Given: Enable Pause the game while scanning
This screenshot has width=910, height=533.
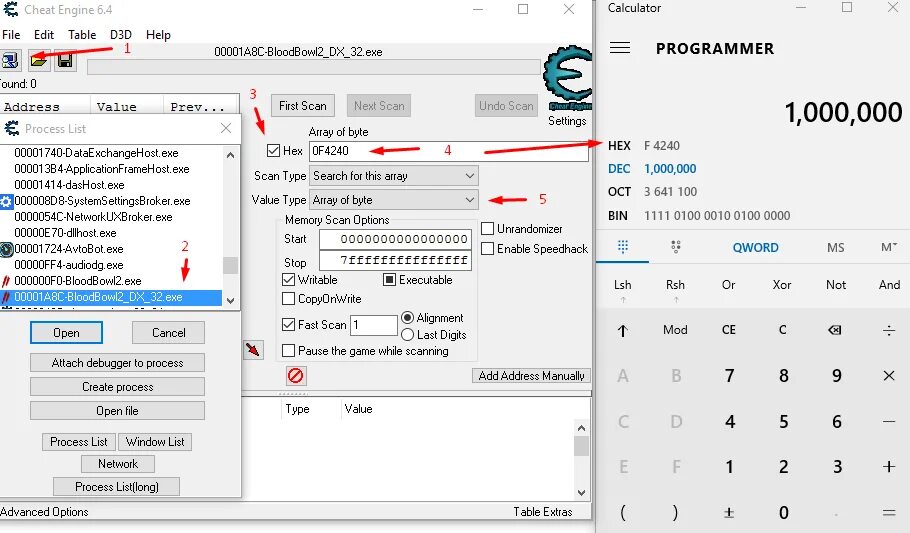Looking at the screenshot, I should 288,351.
